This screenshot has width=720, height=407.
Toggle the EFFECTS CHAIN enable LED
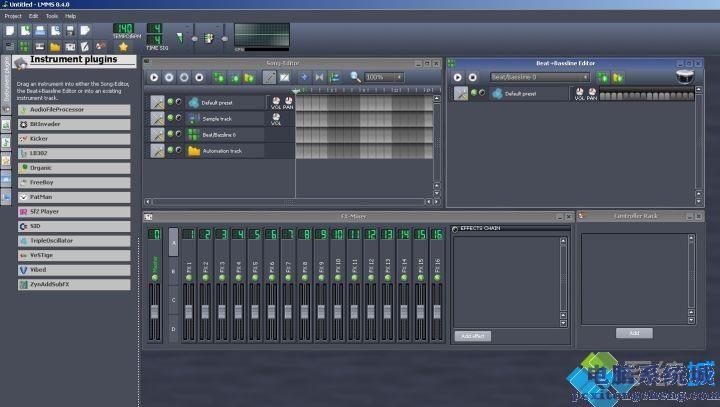pos(455,229)
